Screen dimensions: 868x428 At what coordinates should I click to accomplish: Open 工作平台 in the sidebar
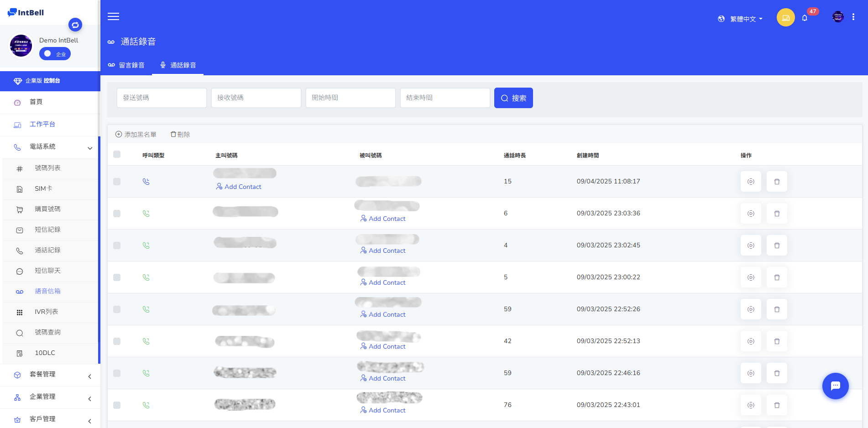50,125
